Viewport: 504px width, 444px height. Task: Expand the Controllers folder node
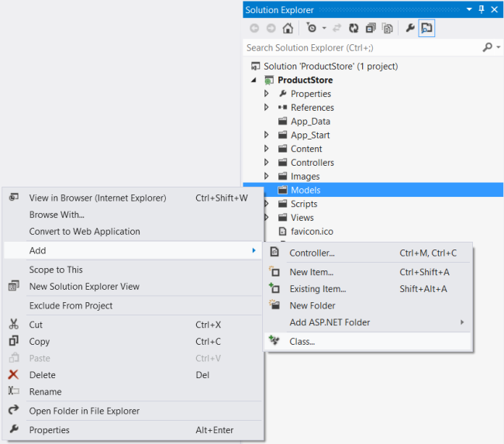click(267, 163)
